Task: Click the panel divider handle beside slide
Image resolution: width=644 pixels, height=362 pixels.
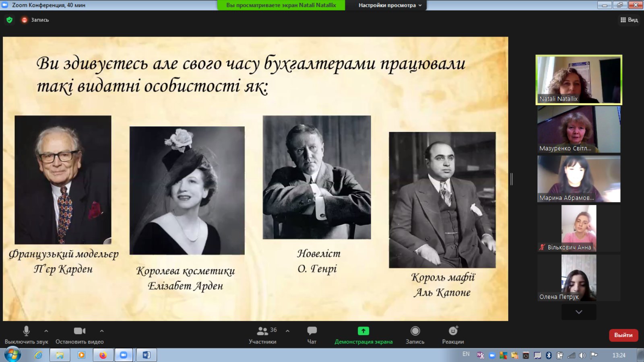Action: click(x=512, y=179)
